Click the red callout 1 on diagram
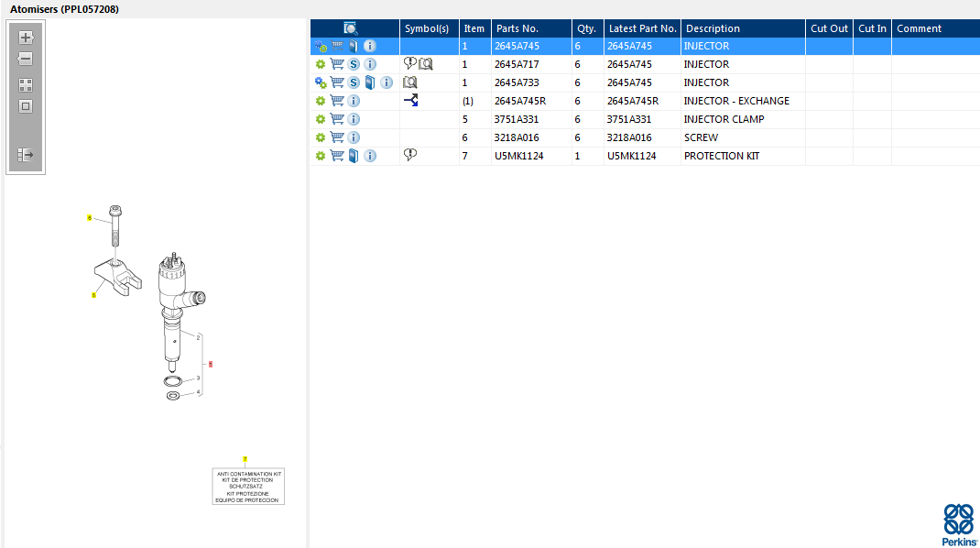This screenshot has width=980, height=548. (x=211, y=364)
